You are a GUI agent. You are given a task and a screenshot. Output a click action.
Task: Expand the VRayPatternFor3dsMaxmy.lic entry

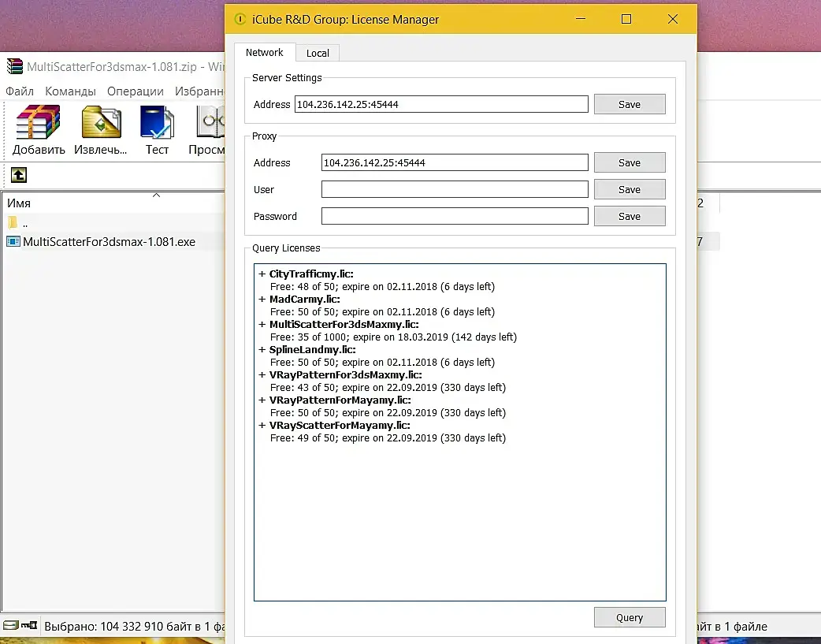[x=262, y=374]
